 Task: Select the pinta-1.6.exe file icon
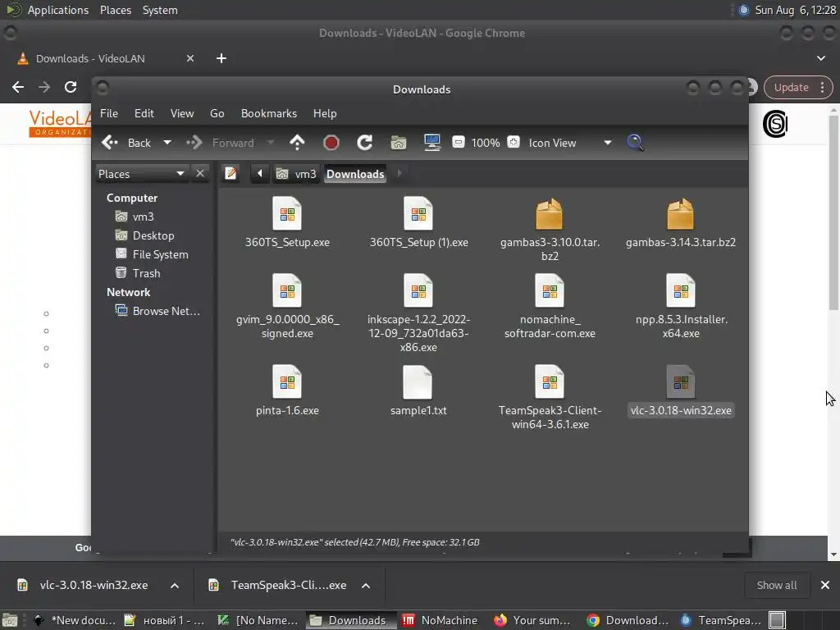(287, 382)
